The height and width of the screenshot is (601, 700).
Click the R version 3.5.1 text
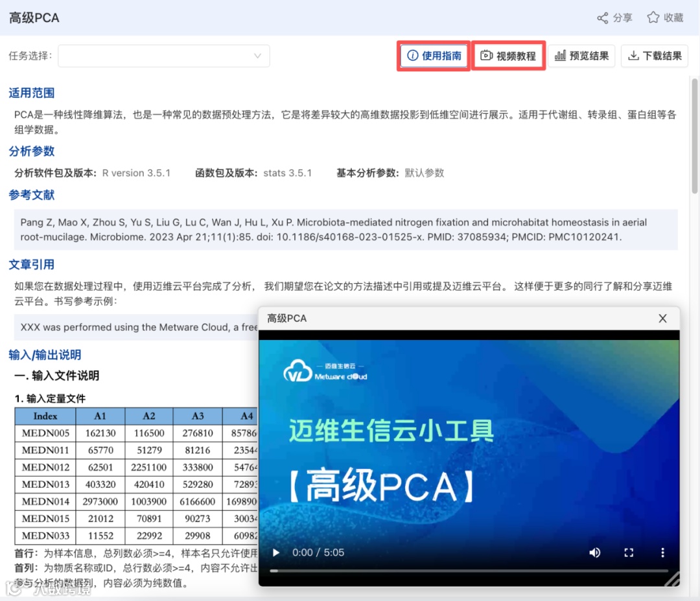136,173
